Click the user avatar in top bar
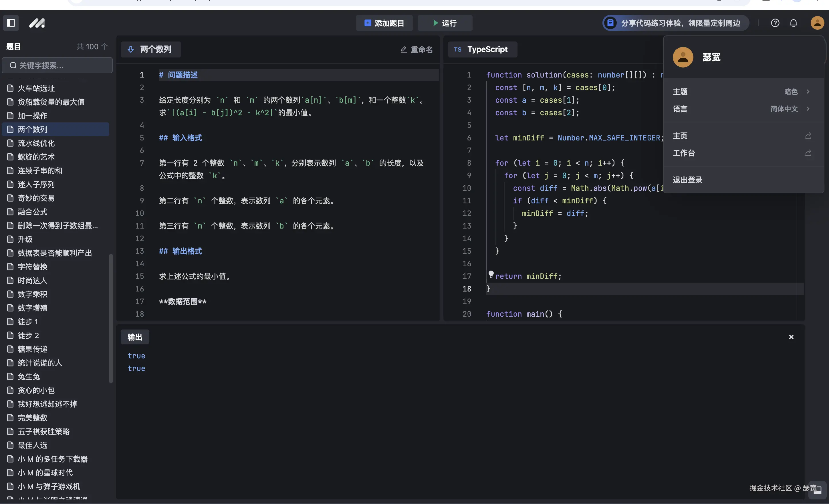The image size is (829, 504). (817, 23)
